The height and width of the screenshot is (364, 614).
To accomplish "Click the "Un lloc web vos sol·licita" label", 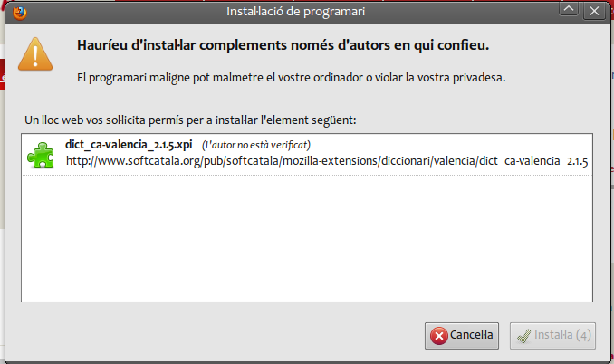I will pyautogui.click(x=190, y=120).
